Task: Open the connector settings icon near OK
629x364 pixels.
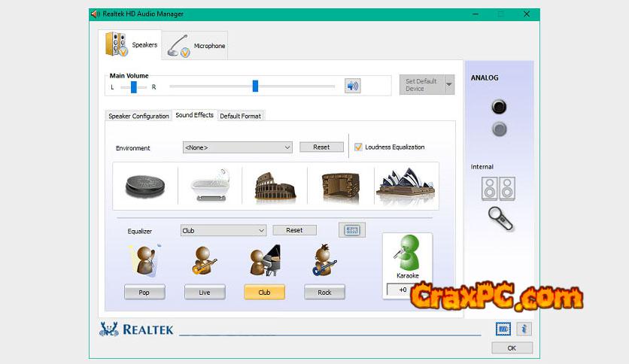Action: pyautogui.click(x=503, y=329)
